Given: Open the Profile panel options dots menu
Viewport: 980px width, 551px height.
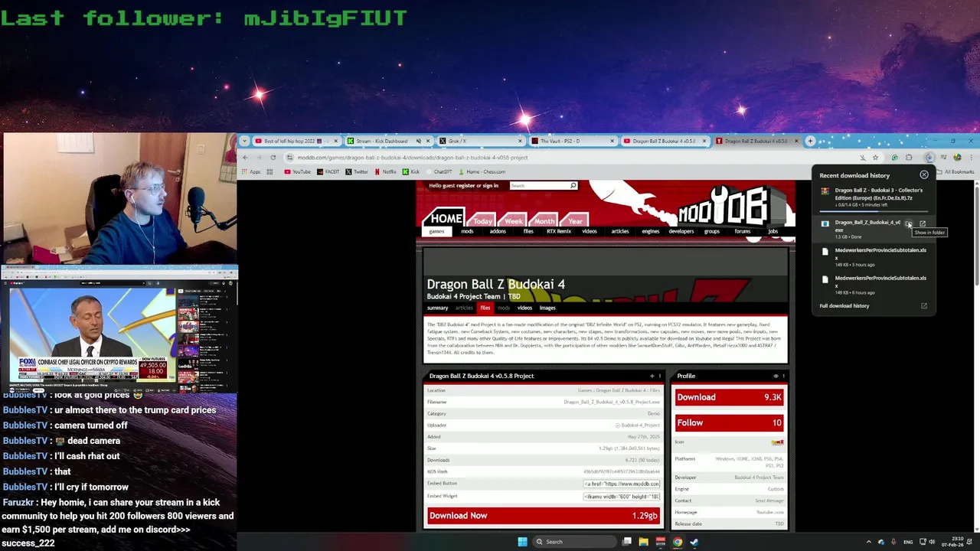Looking at the screenshot, I should tap(783, 376).
